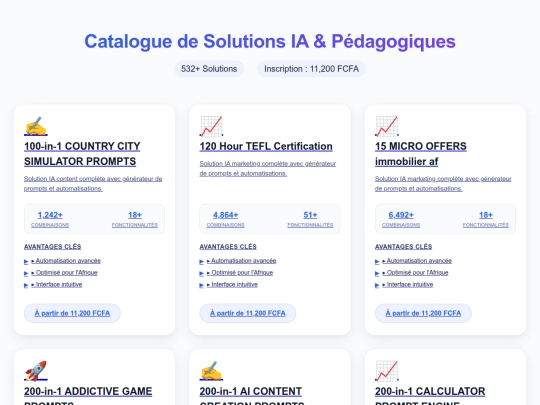Click COUNTRY CITY card description text
The height and width of the screenshot is (405, 540).
93,184
